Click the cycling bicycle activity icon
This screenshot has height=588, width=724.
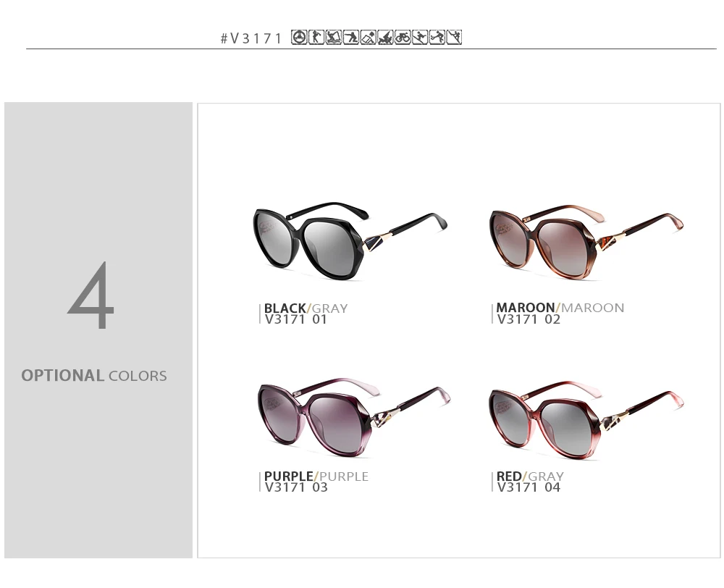tap(403, 37)
